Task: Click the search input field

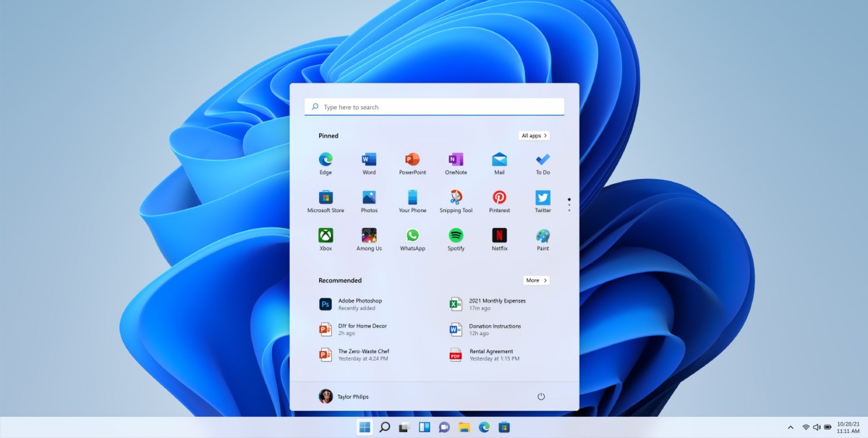Action: coord(434,106)
